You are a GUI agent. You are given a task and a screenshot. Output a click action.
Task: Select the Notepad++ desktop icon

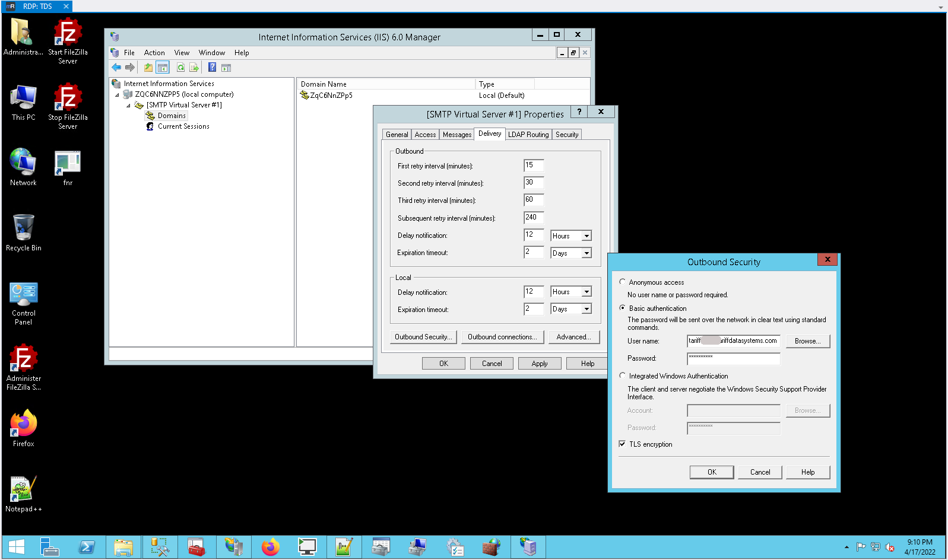pos(24,494)
